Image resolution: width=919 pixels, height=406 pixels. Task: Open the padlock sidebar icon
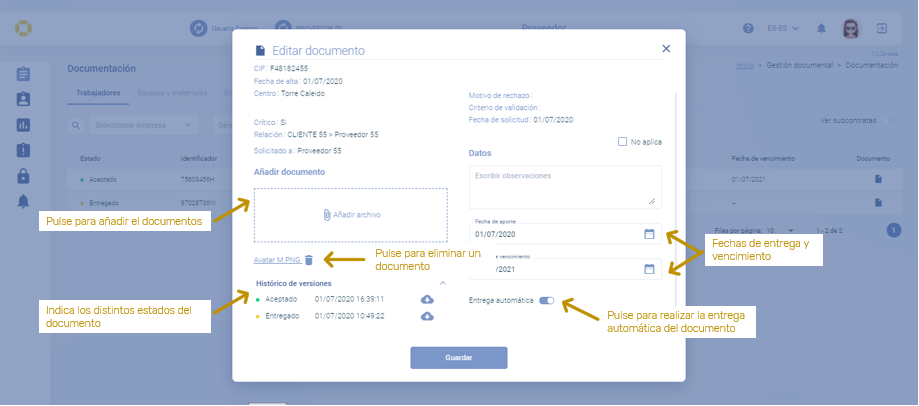click(23, 175)
